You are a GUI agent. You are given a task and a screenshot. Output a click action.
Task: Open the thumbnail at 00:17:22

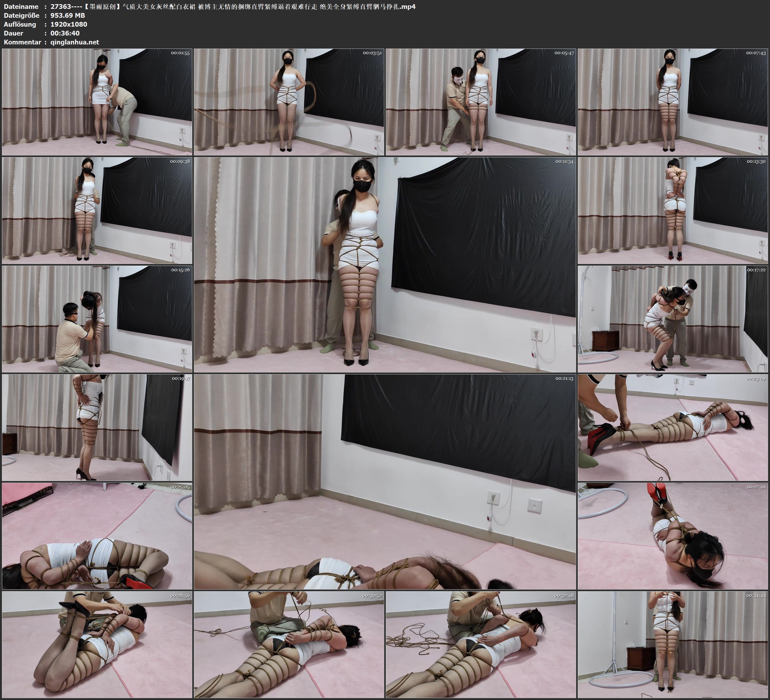click(673, 319)
